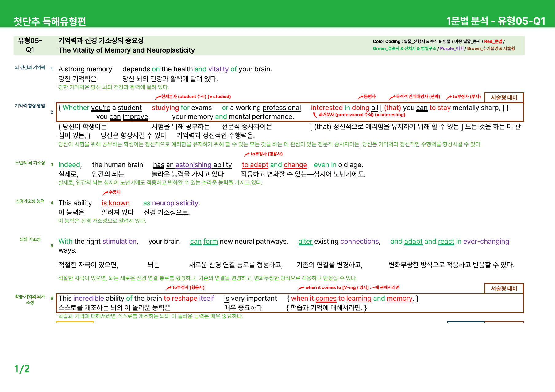Image resolution: width=555 pixels, height=392 pixels.
Task: Click the translation '매우 중요하다' under sentence 6
Action: [243, 308]
